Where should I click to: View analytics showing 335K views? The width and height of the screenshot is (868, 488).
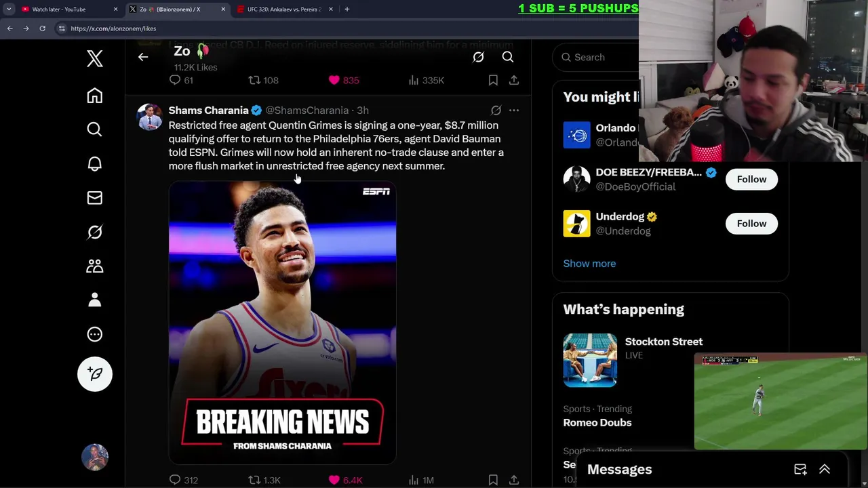click(x=426, y=80)
